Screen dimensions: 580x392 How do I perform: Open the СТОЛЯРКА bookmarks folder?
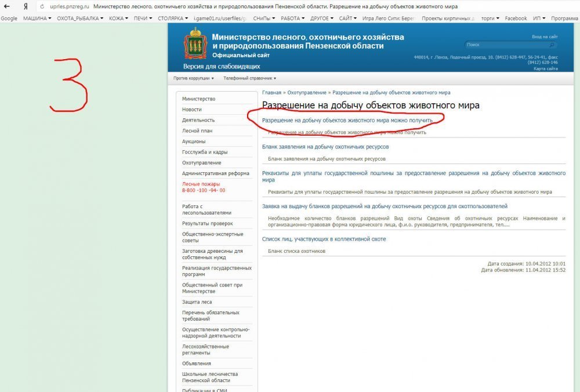[x=173, y=19]
